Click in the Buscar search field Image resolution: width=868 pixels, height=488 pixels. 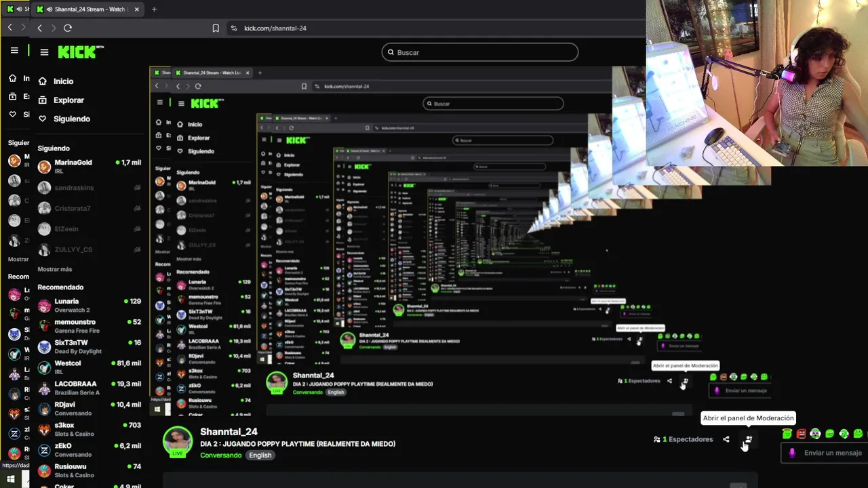coord(479,52)
